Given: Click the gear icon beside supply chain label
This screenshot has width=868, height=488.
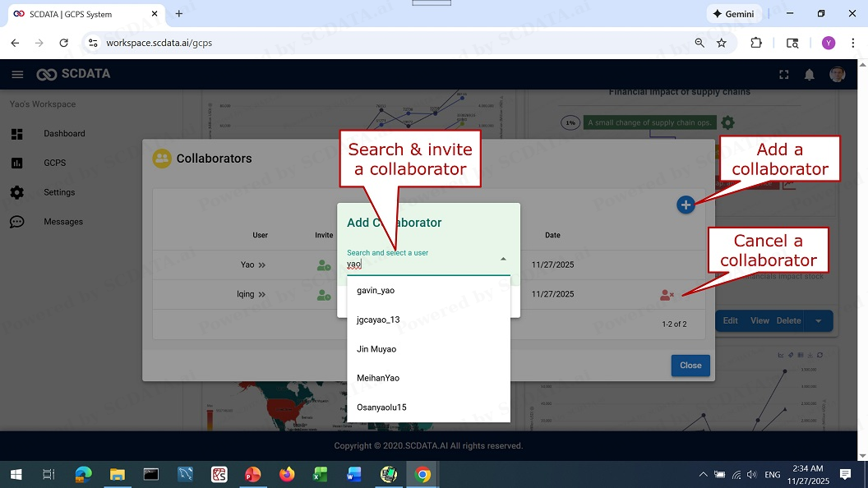Looking at the screenshot, I should [x=727, y=123].
